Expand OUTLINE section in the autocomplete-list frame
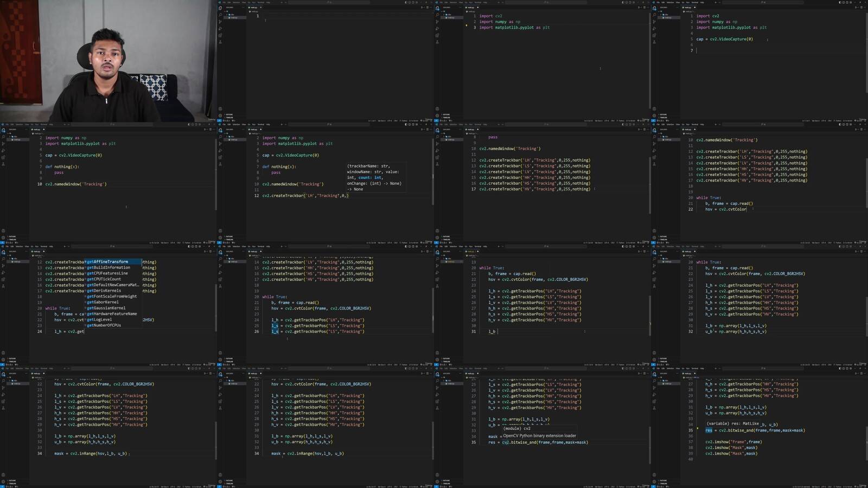Image resolution: width=868 pixels, height=488 pixels. tap(12, 358)
